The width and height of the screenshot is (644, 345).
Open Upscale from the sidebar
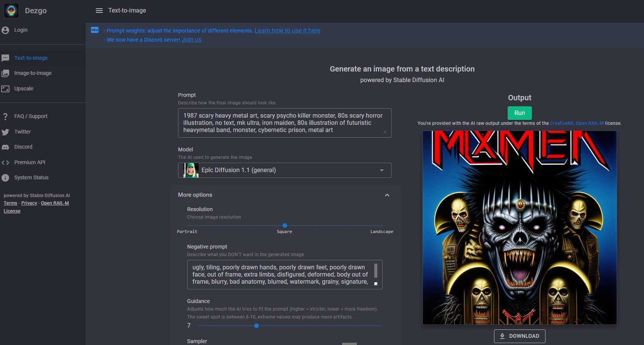click(x=24, y=89)
